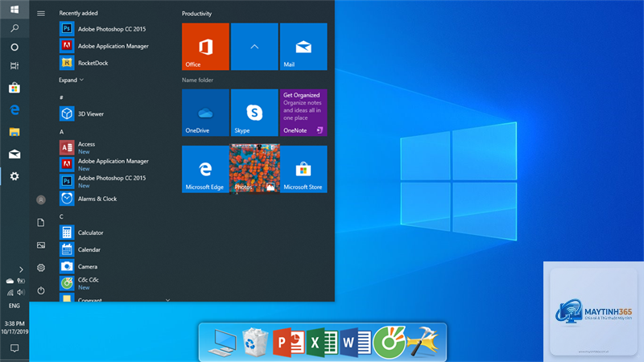This screenshot has height=362, width=644.
Task: Launch Word from the dock
Action: pos(356,343)
